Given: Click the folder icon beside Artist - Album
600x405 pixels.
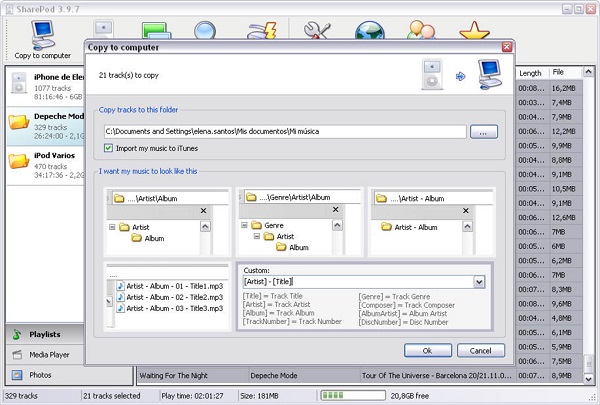Looking at the screenshot, I should click(x=386, y=227).
